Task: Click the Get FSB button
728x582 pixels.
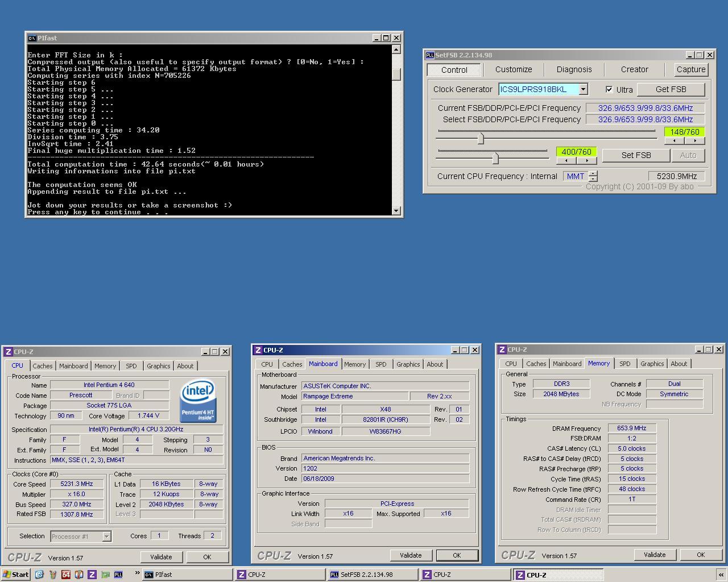Action: coord(671,89)
